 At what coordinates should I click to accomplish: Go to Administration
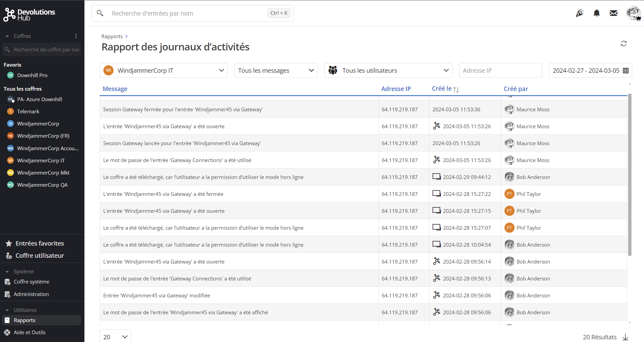click(31, 294)
